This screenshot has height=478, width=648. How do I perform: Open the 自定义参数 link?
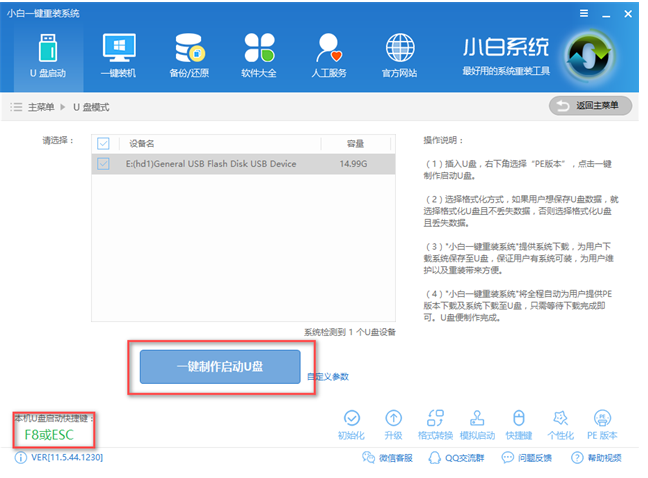[x=328, y=376]
